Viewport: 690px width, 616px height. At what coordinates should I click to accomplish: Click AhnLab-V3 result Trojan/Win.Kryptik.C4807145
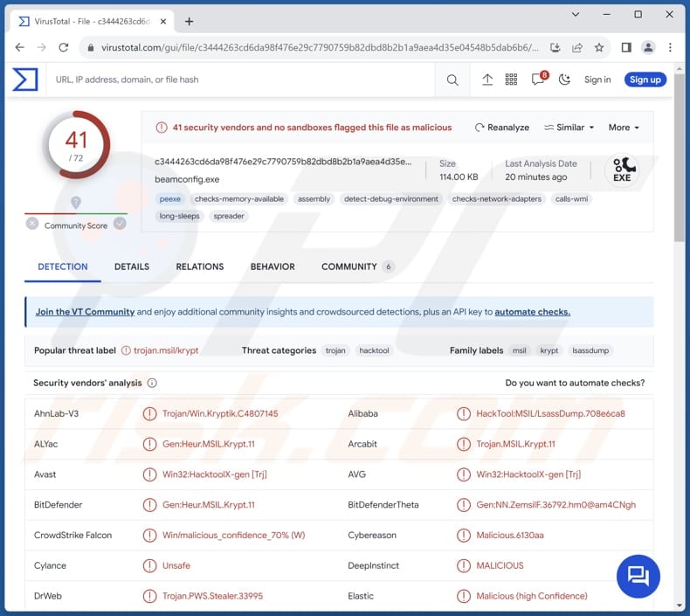(x=220, y=414)
